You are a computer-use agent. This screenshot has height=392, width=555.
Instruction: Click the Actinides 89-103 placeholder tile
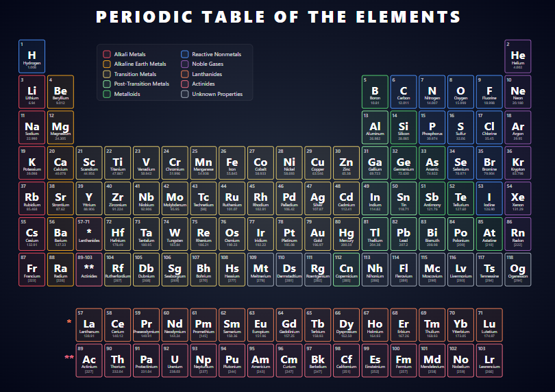point(89,270)
